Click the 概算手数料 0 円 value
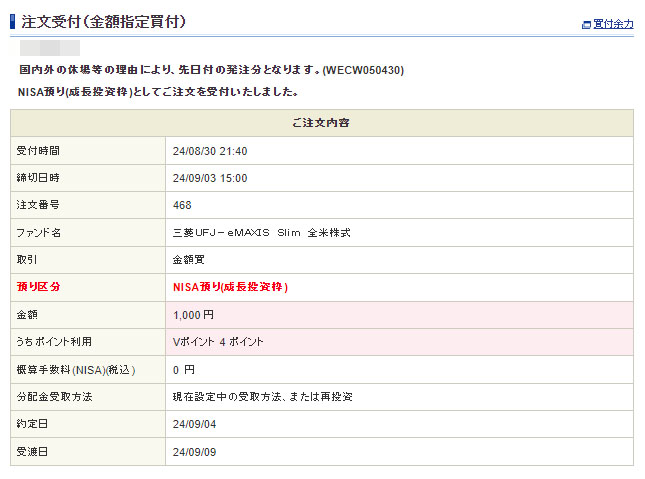The width and height of the screenshot is (645, 479). point(183,369)
